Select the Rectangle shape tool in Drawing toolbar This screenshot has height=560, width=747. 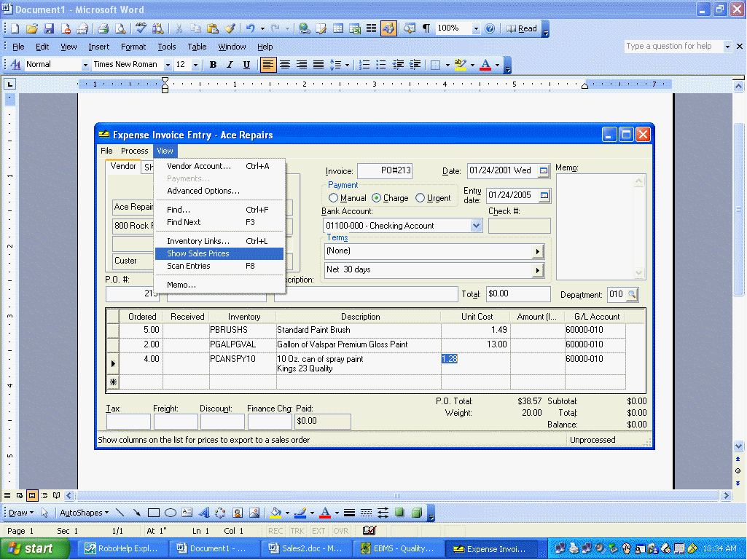pyautogui.click(x=153, y=513)
